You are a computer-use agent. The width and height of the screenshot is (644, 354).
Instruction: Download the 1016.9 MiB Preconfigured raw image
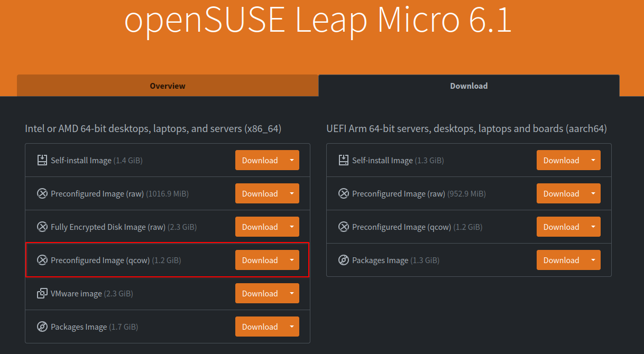point(260,193)
